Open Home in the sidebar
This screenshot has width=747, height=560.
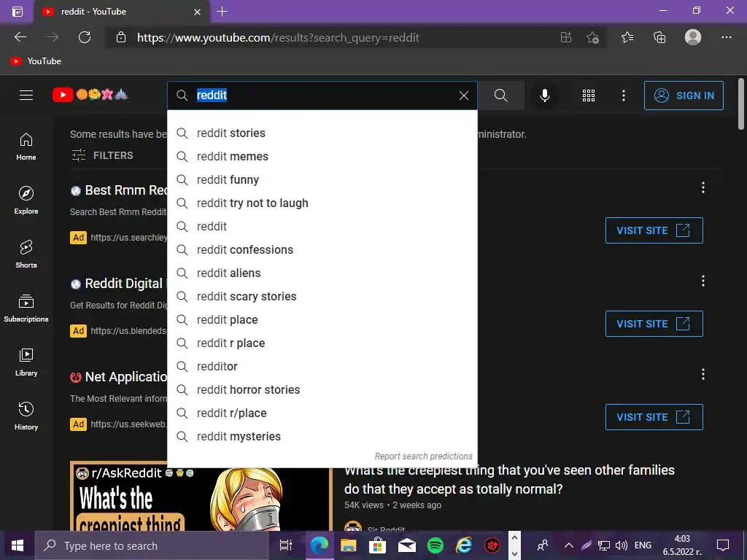coord(26,147)
